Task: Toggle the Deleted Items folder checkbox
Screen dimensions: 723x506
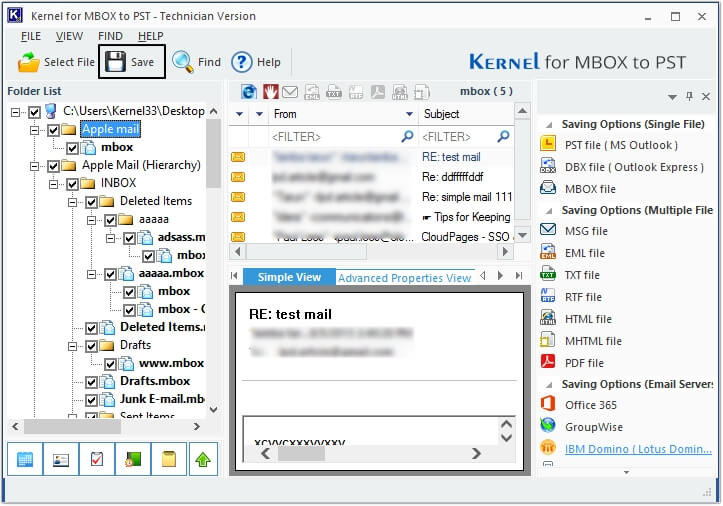Action: click(91, 202)
